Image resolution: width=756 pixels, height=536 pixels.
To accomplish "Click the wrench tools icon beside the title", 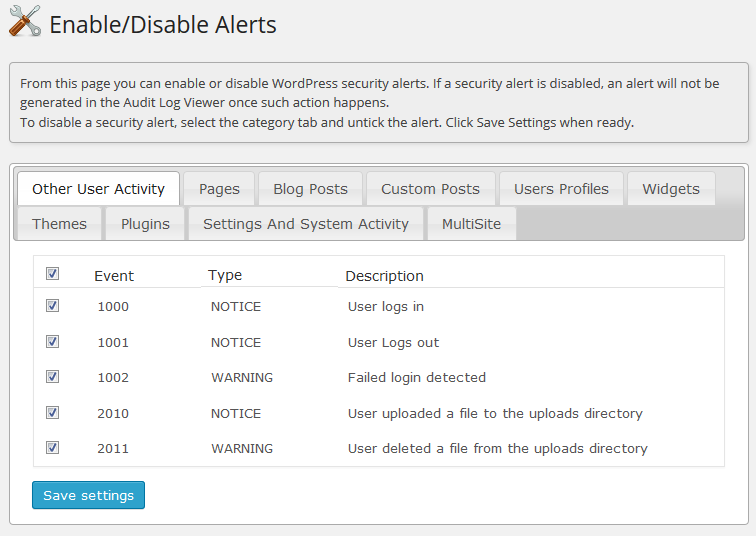I will [25, 21].
